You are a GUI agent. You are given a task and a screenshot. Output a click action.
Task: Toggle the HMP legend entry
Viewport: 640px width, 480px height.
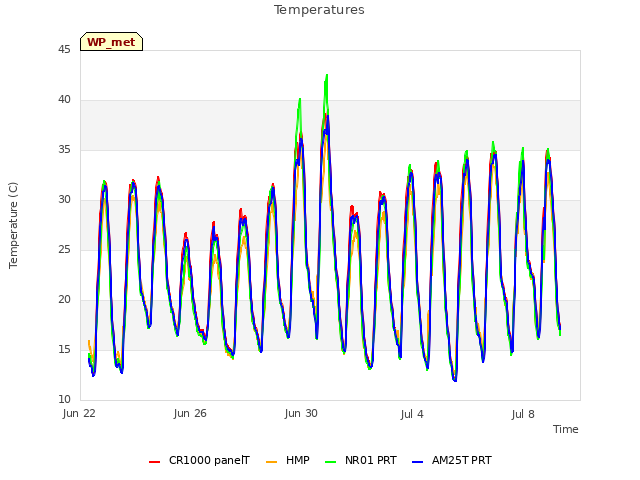coord(288,460)
